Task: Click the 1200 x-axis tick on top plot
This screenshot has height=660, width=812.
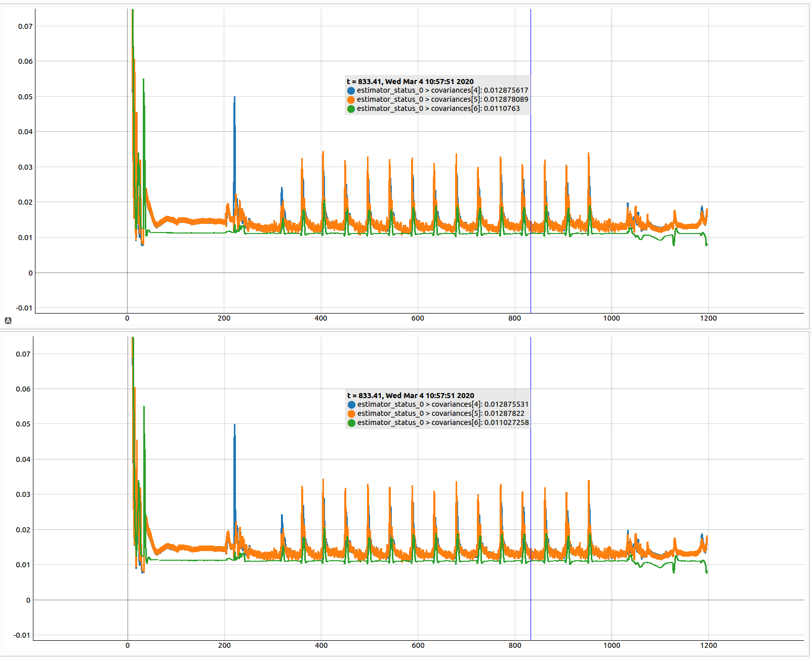Action: 709,319
